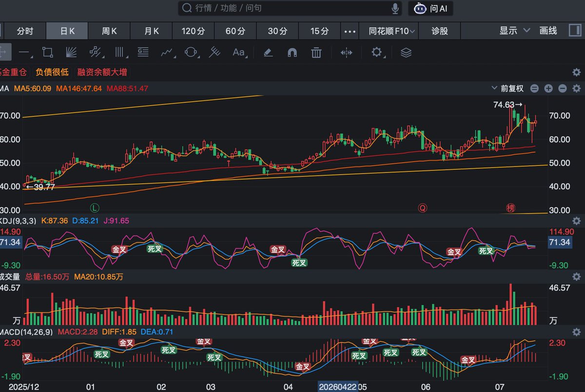Click the trash delete drawings icon

tap(316, 52)
